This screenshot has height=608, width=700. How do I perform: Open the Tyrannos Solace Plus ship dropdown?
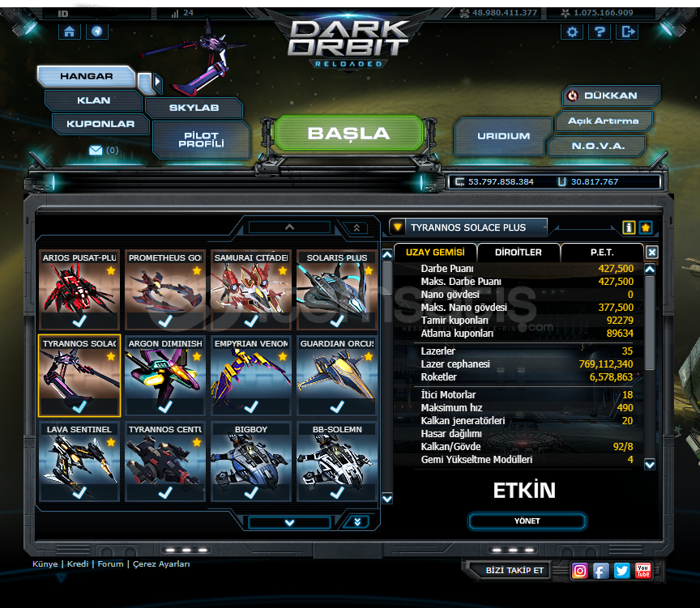point(397,227)
